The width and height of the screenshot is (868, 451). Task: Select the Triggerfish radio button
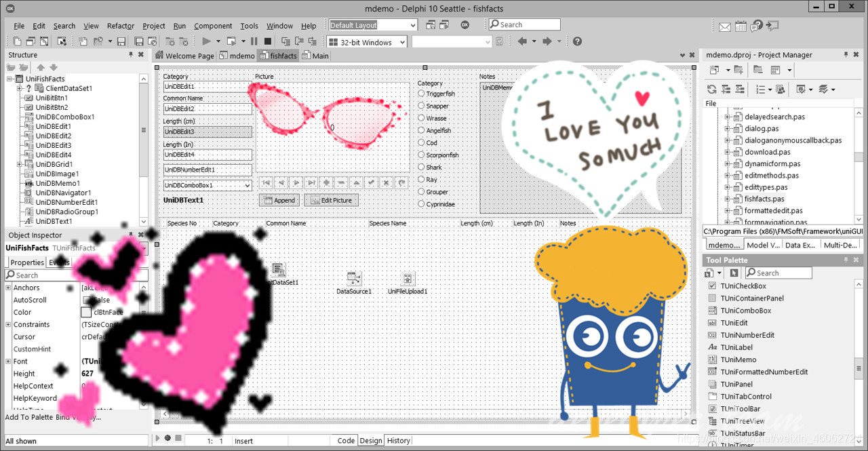click(421, 94)
